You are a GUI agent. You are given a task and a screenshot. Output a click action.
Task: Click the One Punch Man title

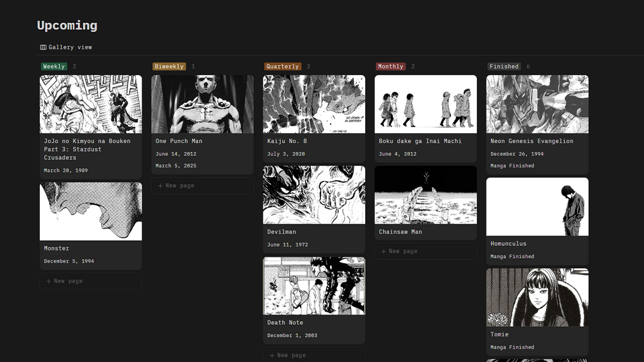coord(179,141)
